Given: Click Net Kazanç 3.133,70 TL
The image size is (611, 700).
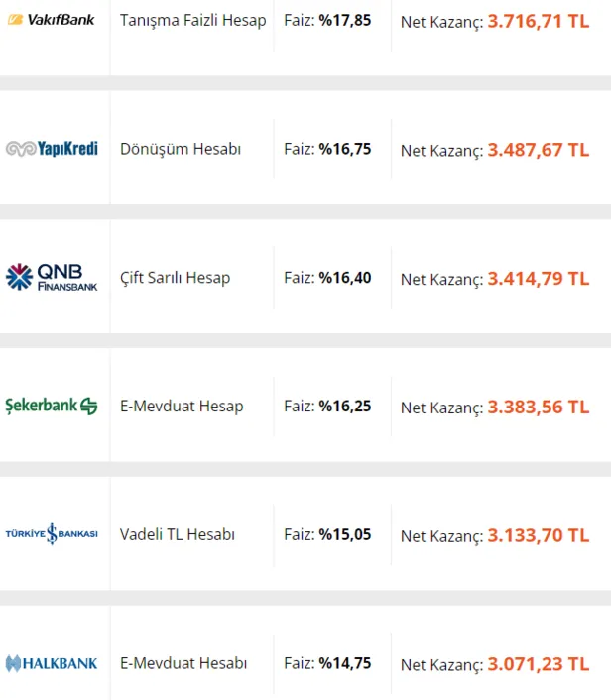Looking at the screenshot, I should point(495,535).
